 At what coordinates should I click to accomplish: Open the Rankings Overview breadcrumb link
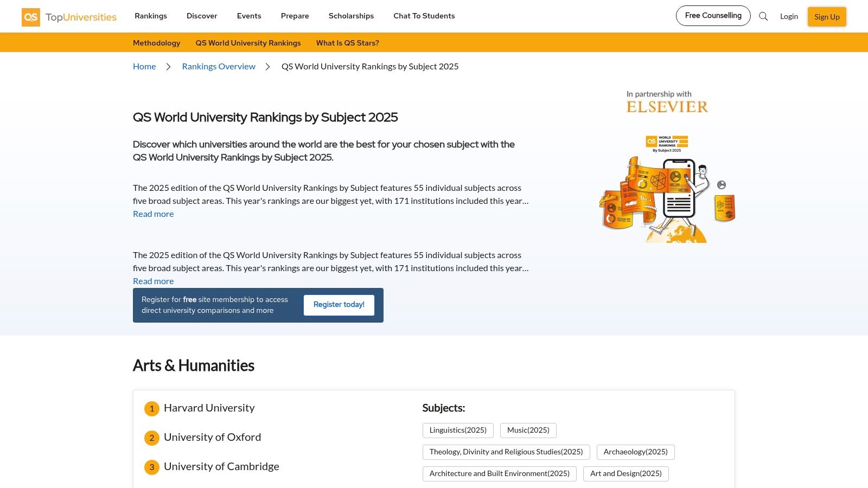pyautogui.click(x=219, y=66)
